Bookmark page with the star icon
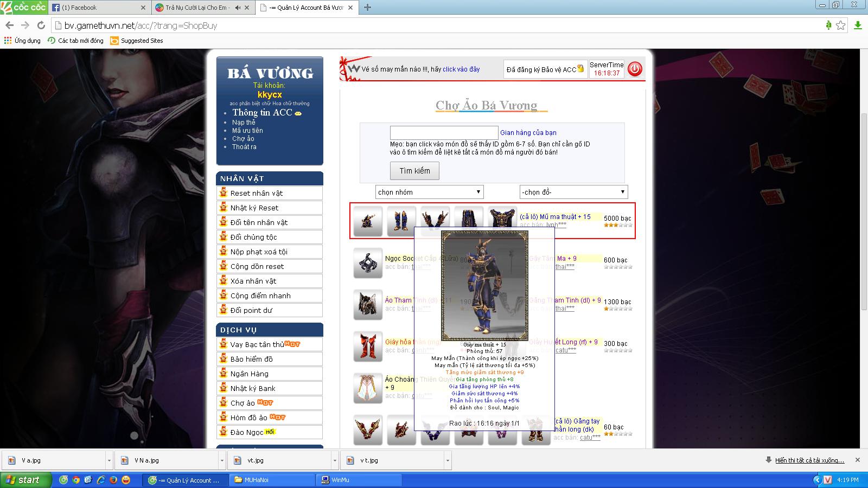The width and height of the screenshot is (868, 488). 840,25
